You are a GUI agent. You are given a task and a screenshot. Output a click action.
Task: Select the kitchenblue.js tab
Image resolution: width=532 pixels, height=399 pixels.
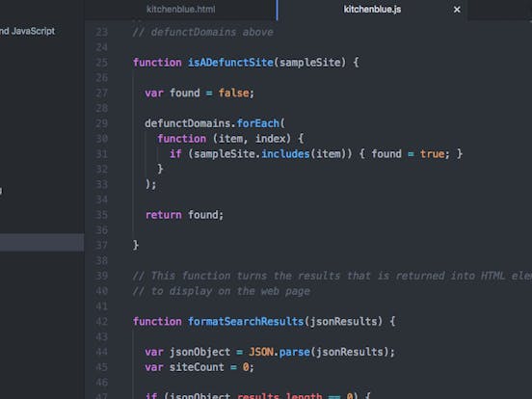tap(372, 10)
